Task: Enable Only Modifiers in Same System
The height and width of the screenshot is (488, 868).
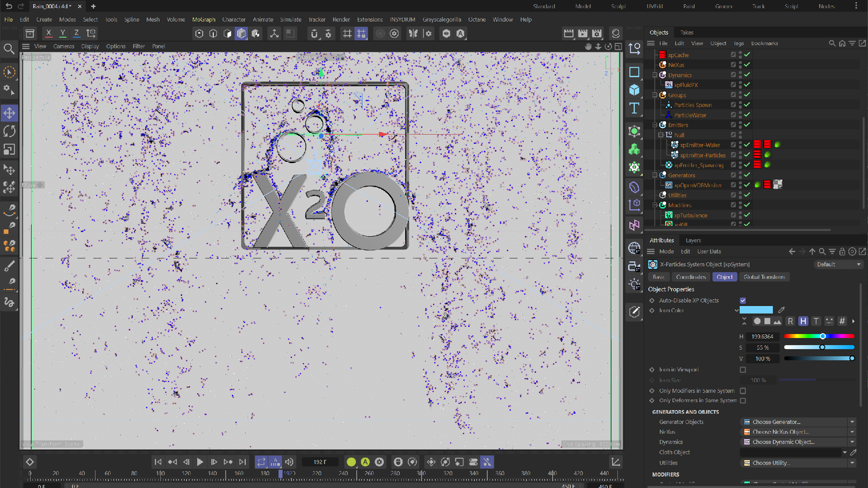Action: 743,391
